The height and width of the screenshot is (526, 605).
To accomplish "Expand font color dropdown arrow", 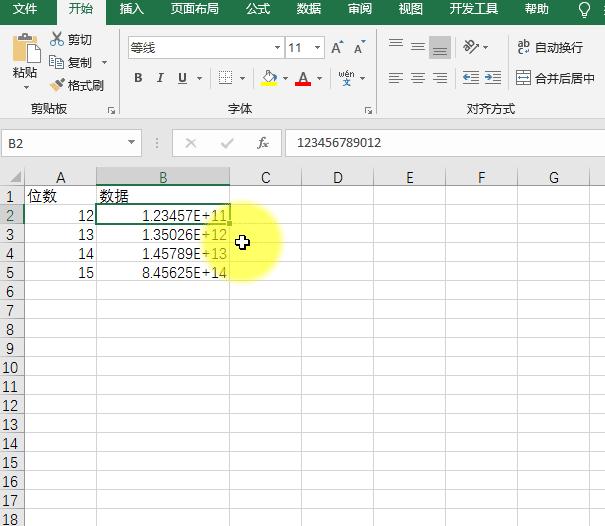I will (319, 78).
